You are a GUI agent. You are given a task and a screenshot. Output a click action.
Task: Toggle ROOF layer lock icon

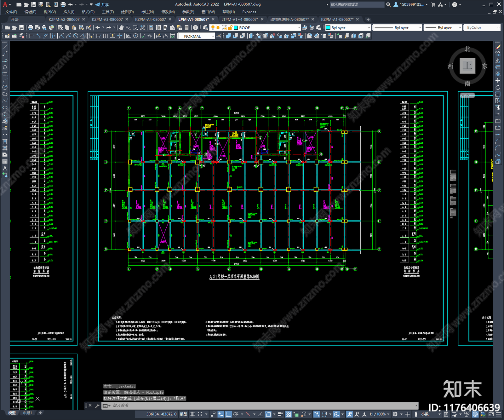(230, 28)
